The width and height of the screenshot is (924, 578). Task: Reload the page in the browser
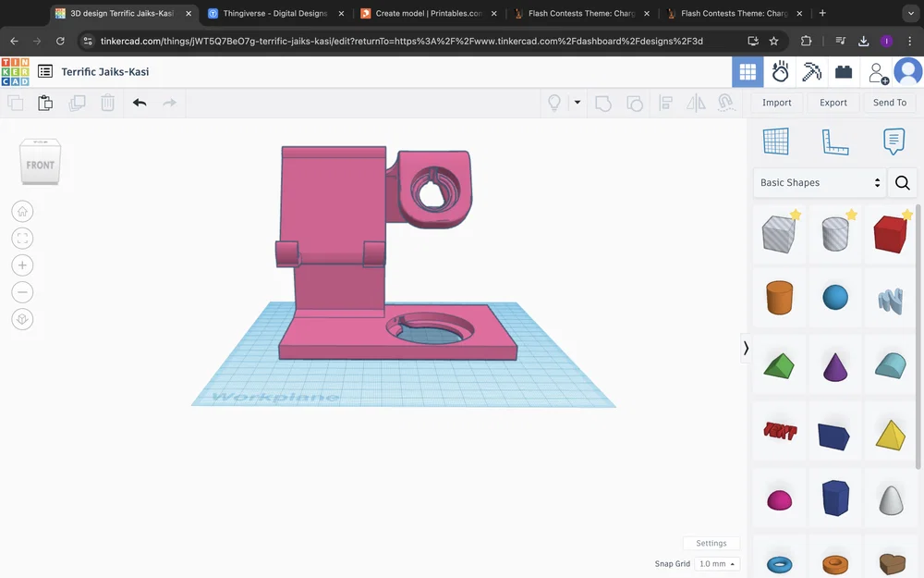click(60, 41)
